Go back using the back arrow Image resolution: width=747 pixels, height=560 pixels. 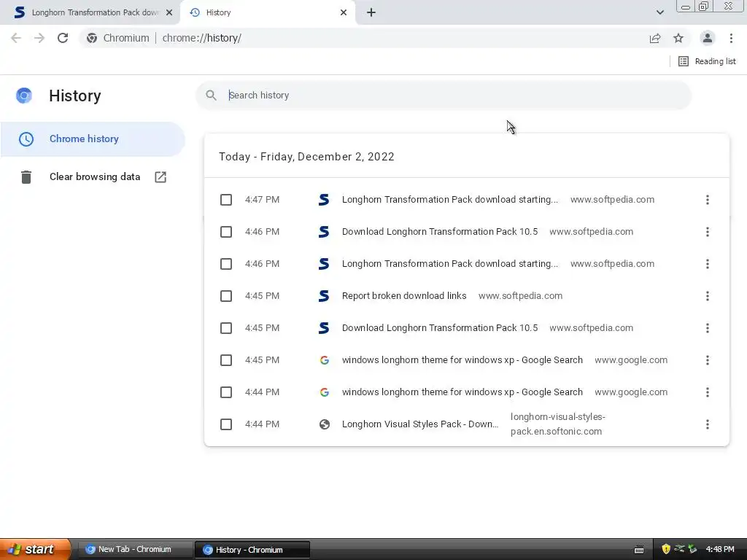[x=16, y=38]
